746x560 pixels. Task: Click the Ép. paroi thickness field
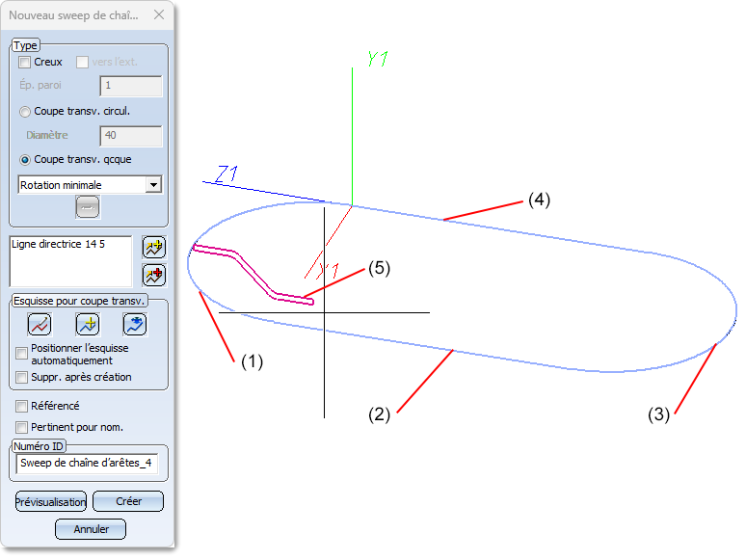pos(131,86)
